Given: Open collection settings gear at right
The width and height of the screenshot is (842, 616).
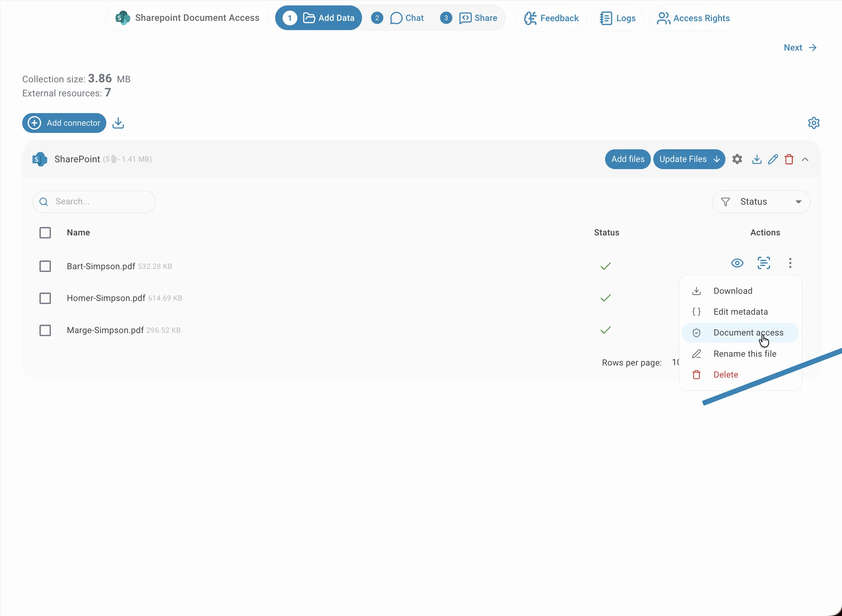Looking at the screenshot, I should point(814,123).
